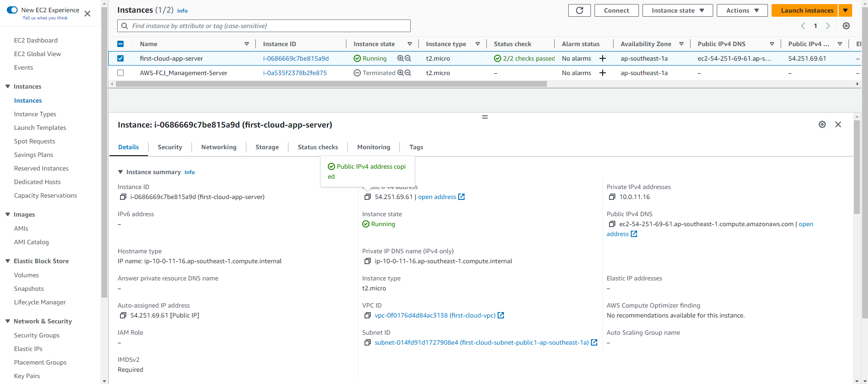Open table preferences gear icon
This screenshot has height=384, width=868.
point(846,26)
